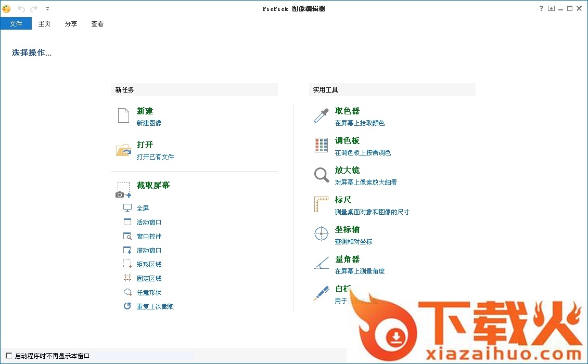Launch the magnifier tool icon
The image size is (588, 364).
point(321,175)
